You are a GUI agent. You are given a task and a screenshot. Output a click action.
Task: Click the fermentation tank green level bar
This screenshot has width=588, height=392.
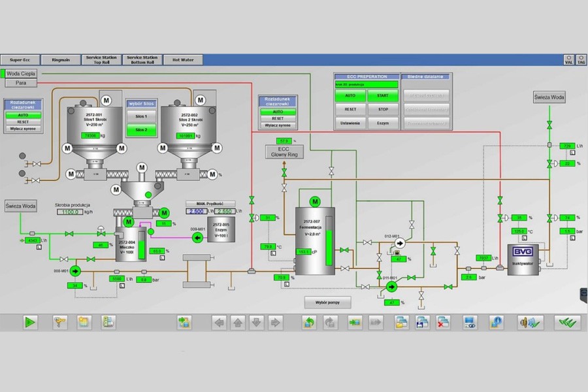tap(329, 242)
